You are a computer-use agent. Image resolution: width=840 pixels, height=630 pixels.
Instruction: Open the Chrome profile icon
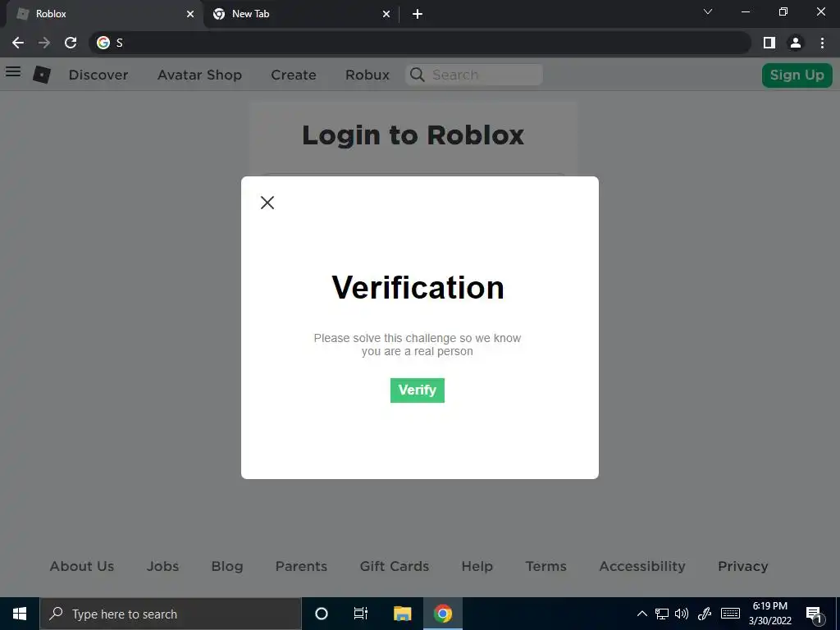coord(796,43)
